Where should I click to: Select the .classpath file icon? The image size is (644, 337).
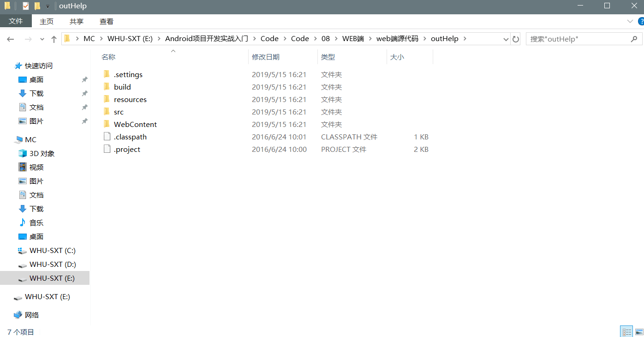107,137
